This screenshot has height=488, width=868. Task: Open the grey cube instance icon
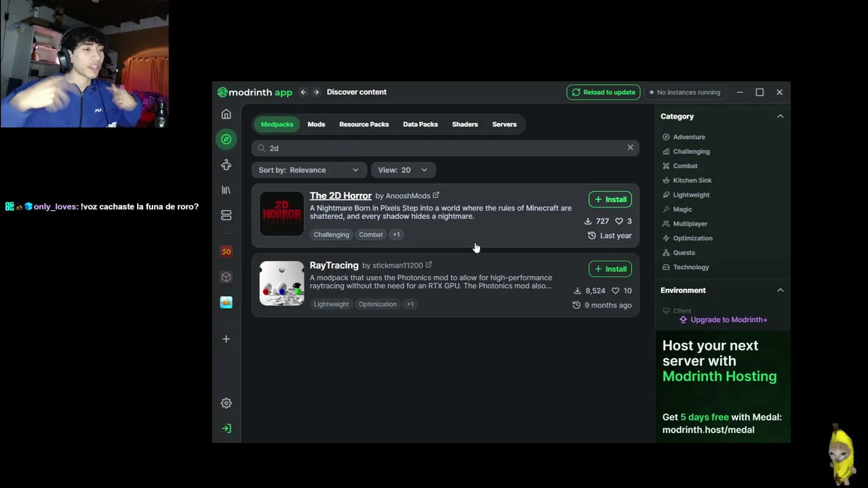tap(226, 277)
